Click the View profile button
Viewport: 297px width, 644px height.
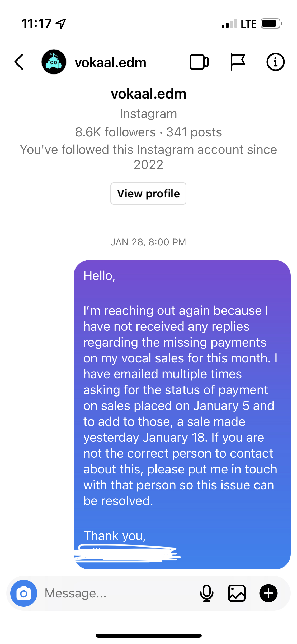tap(148, 194)
